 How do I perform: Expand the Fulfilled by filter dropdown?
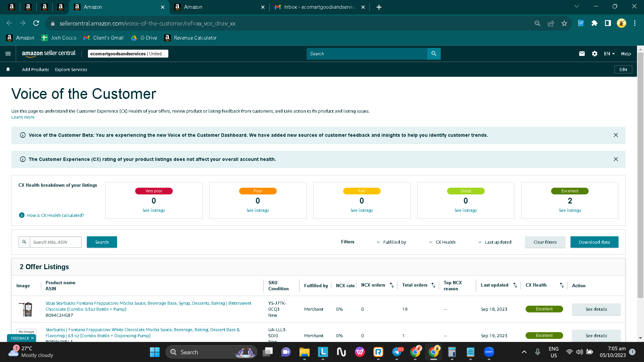click(391, 242)
